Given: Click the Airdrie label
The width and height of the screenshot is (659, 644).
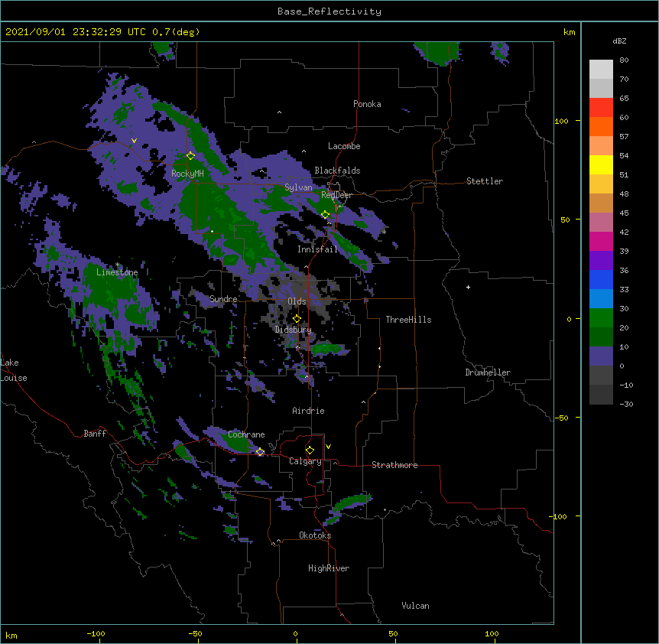Looking at the screenshot, I should [308, 411].
